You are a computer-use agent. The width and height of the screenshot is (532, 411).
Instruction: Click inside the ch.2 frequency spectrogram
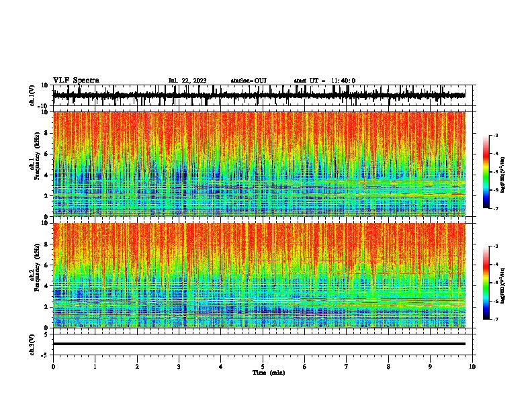[259, 275]
